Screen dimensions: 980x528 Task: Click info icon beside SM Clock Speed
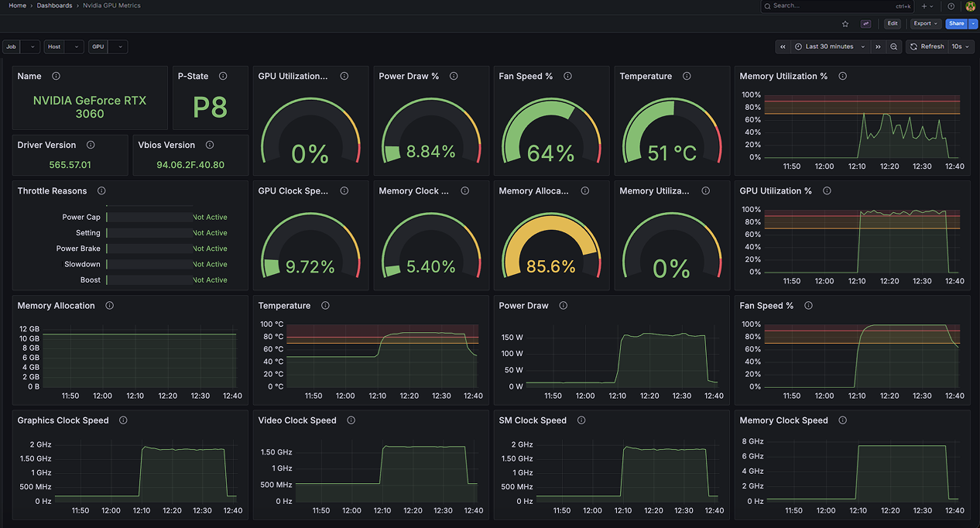pyautogui.click(x=581, y=420)
